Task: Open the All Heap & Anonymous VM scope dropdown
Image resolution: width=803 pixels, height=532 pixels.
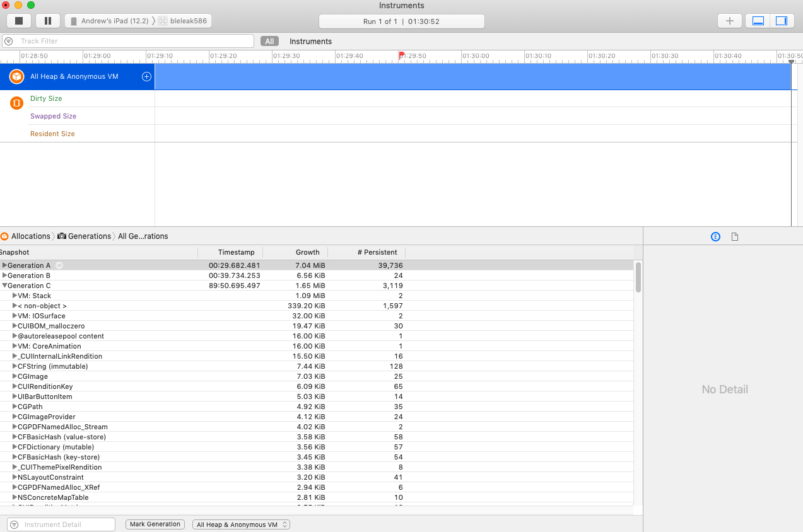Action: 241,524
